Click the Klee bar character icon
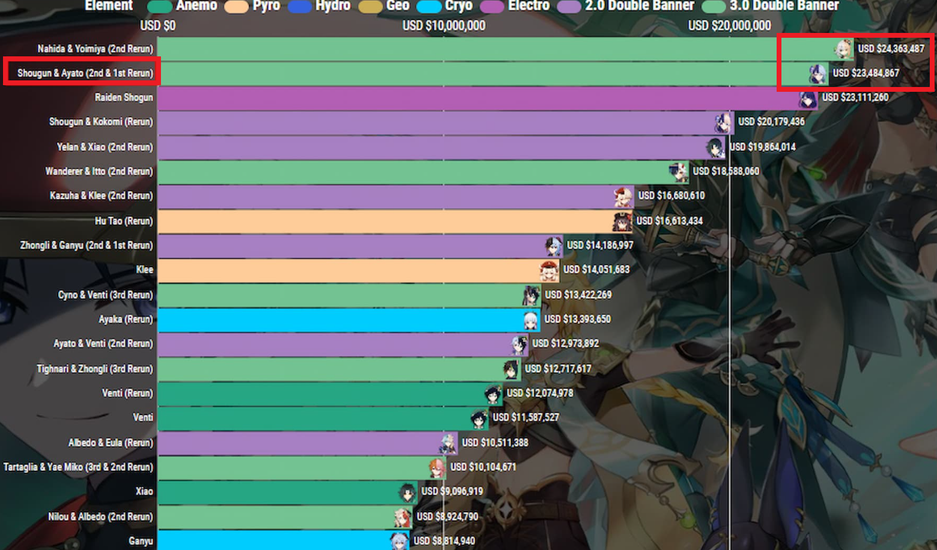 549,270
